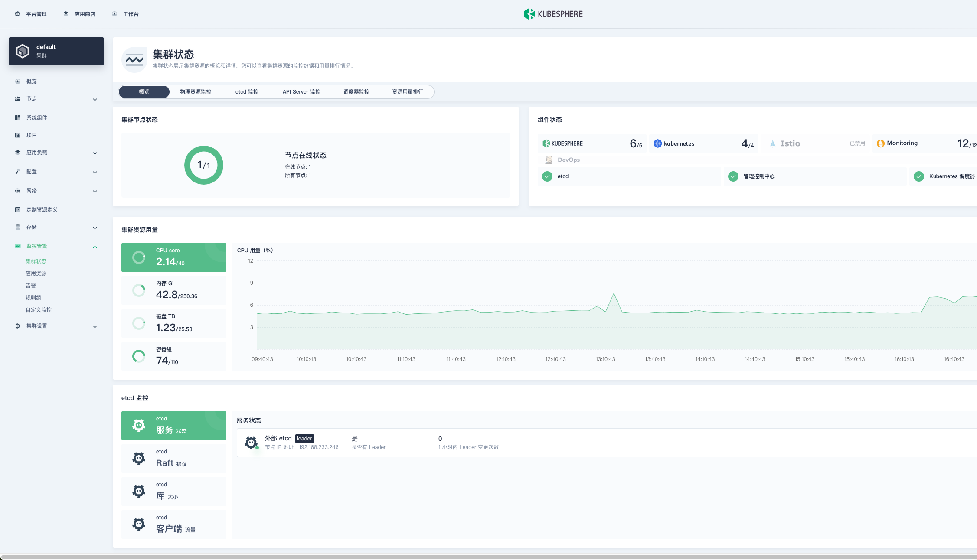Select the etcd database size card
The height and width of the screenshot is (560, 977).
(173, 492)
